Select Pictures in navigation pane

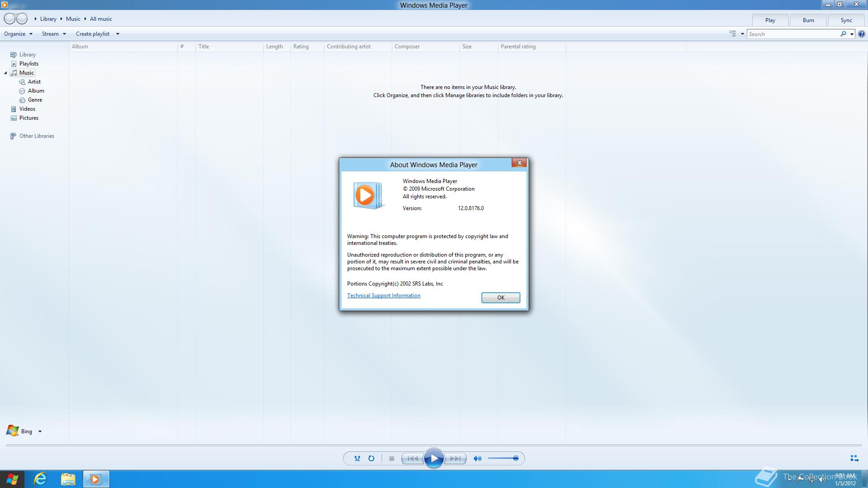(x=28, y=118)
